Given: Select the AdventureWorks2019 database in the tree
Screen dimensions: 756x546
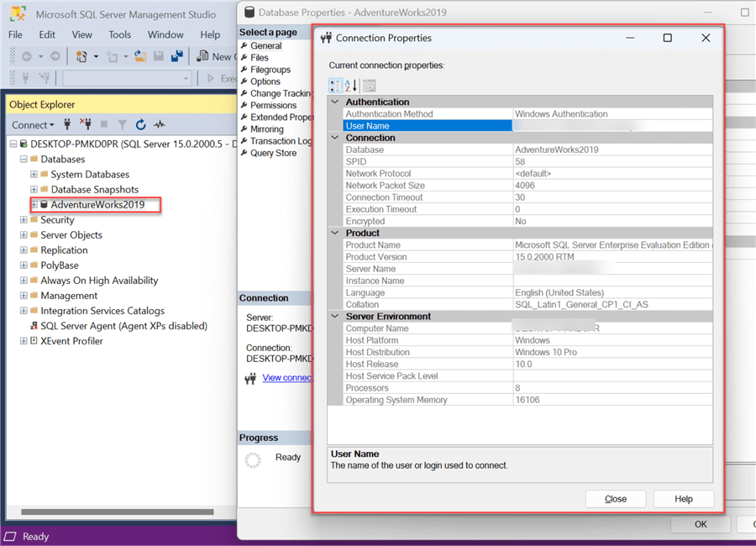Looking at the screenshot, I should [x=97, y=204].
